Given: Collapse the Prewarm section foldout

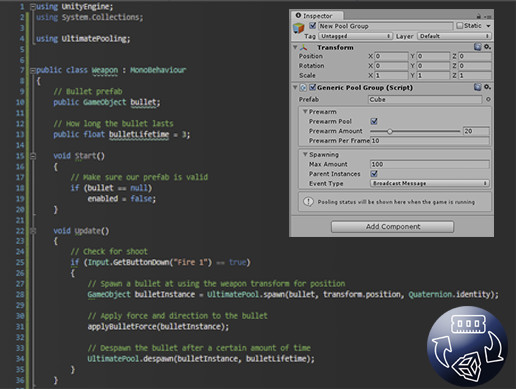Looking at the screenshot, I should [305, 111].
